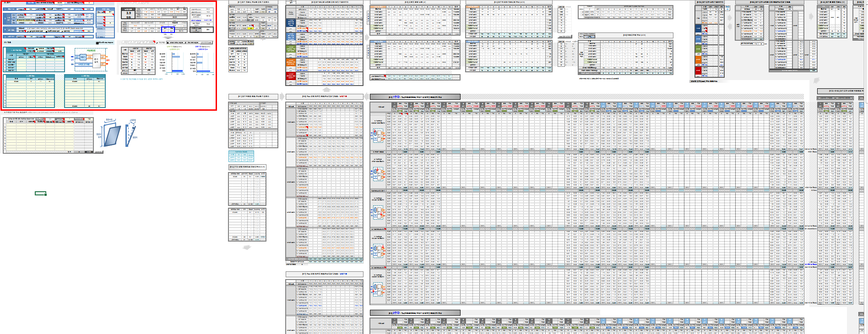
Task: Click the large 3.9 value box
Action: [128, 14]
